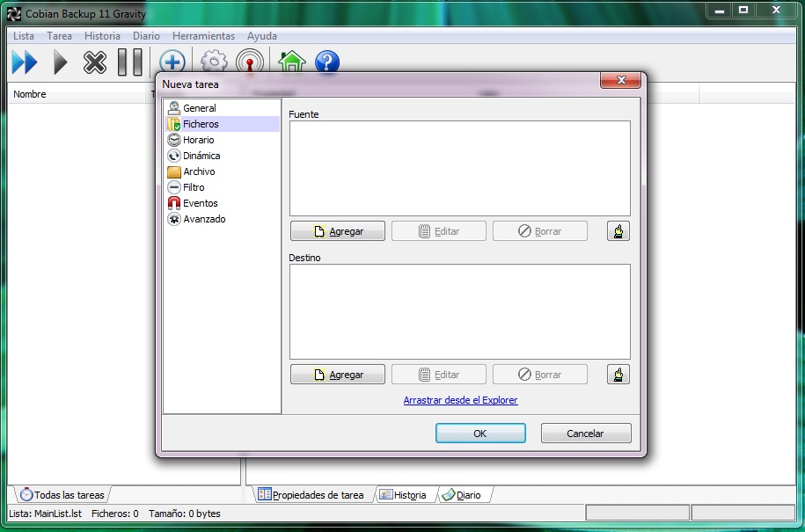Screen dimensions: 805x532
Task: Open Eventos section
Action: pos(223,204)
